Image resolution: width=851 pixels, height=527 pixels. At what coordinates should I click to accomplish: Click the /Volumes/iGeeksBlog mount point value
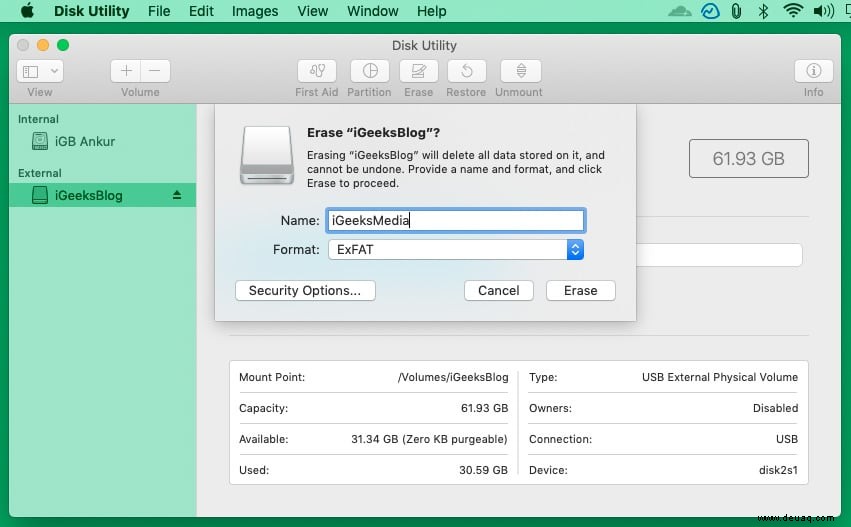coord(453,377)
